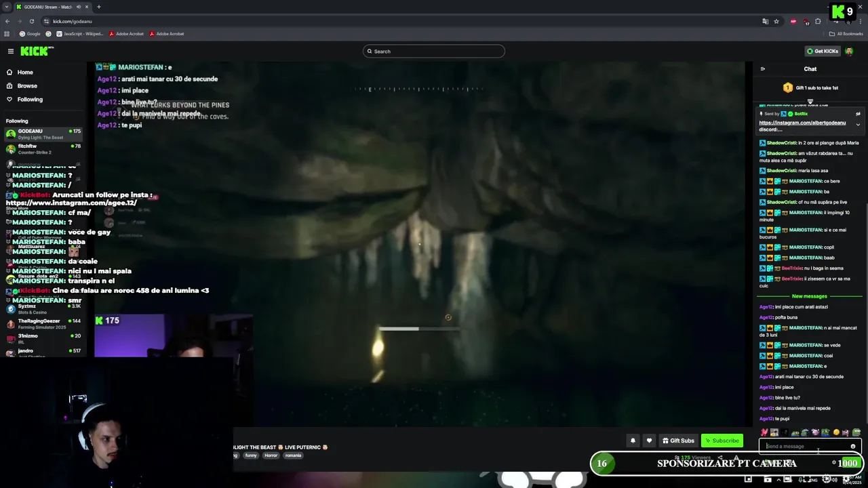Viewport: 868px width, 488px height.
Task: Click the kick.com/godeanu address bar
Action: point(400,21)
